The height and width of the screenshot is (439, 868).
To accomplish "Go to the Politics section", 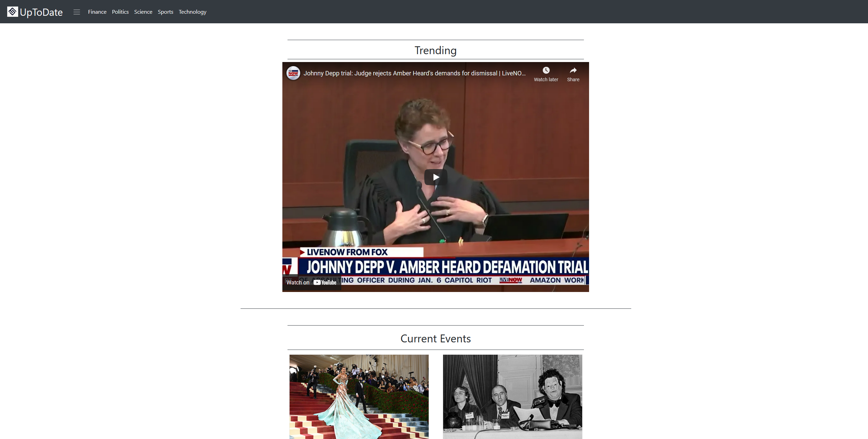I will coord(120,12).
